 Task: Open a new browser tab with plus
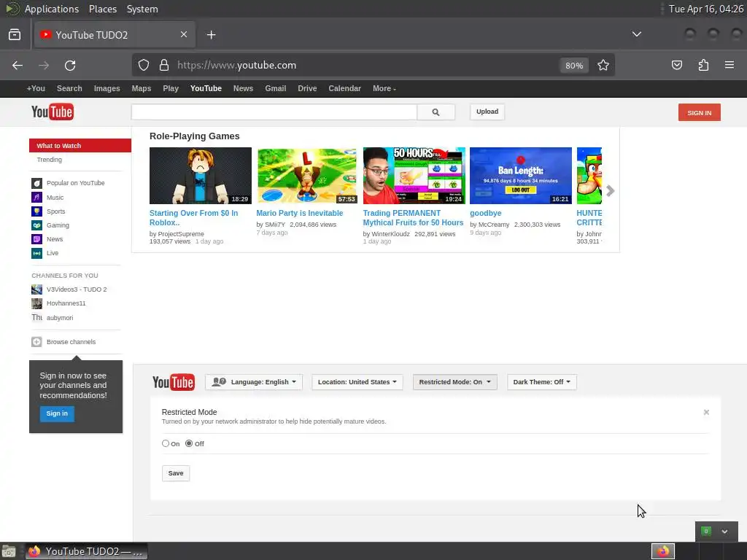(211, 35)
